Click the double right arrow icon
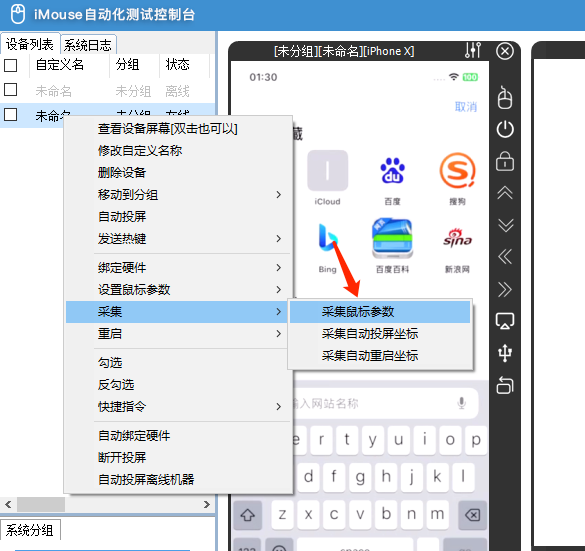Viewport: 585px width, 551px height. [x=505, y=289]
